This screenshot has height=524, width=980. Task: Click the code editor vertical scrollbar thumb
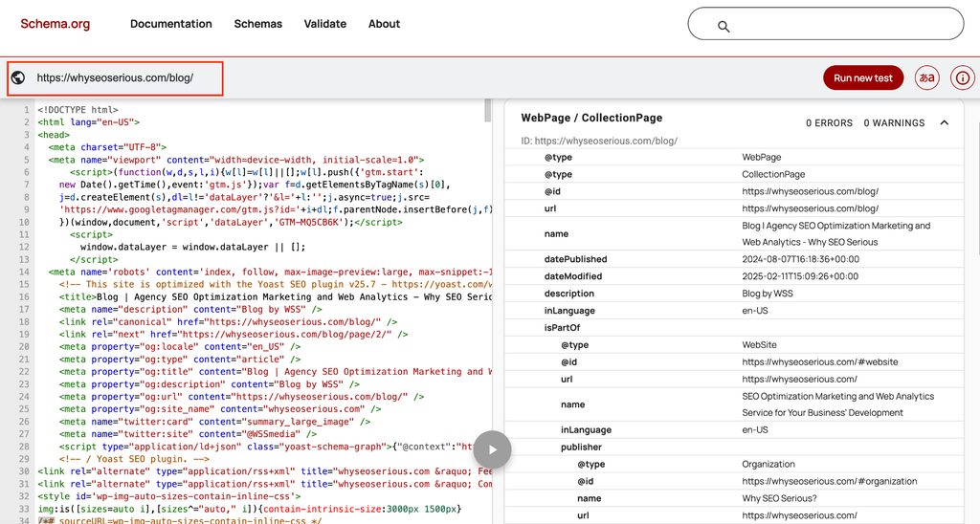(x=488, y=111)
